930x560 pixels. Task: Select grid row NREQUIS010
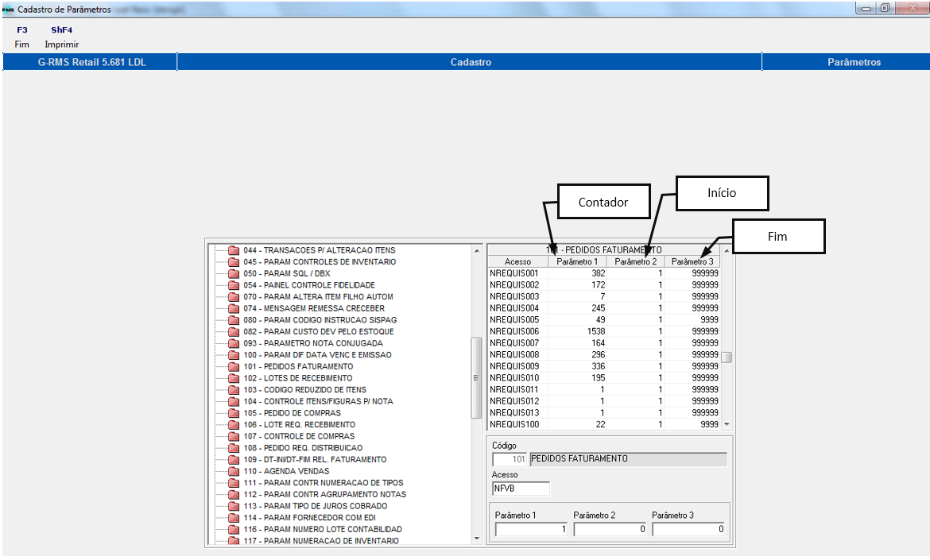tap(604, 377)
